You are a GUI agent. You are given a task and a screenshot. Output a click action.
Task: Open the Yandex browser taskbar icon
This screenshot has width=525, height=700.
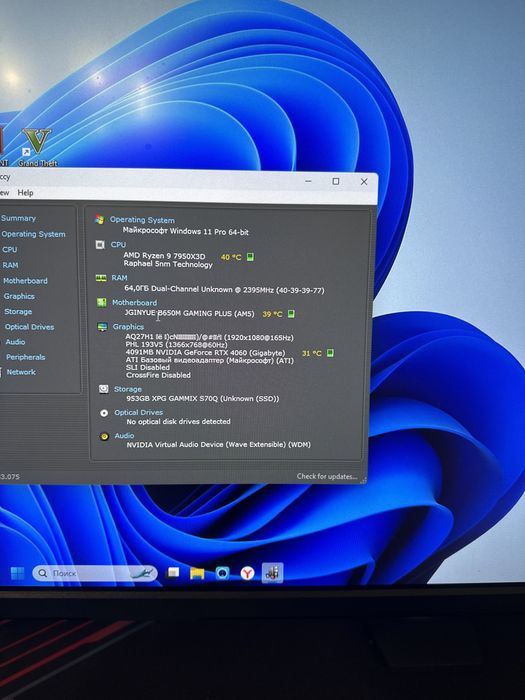[247, 573]
